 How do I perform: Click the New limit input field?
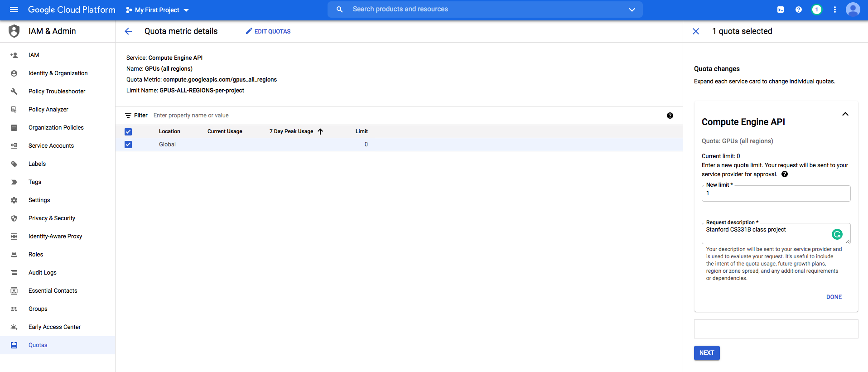click(776, 193)
